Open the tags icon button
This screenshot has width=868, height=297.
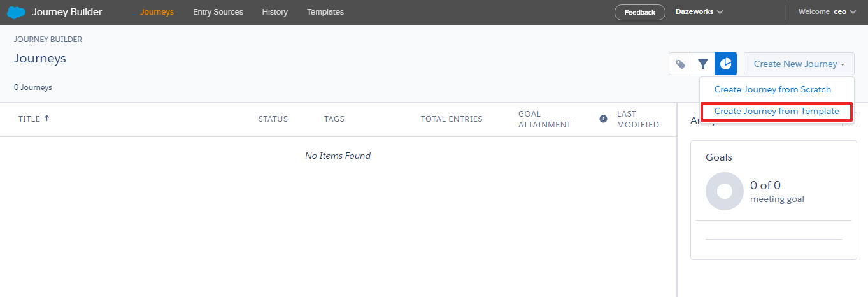680,64
